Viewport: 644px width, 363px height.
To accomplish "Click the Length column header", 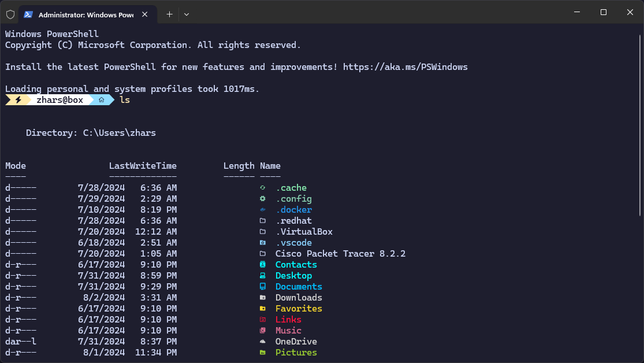I will [239, 166].
